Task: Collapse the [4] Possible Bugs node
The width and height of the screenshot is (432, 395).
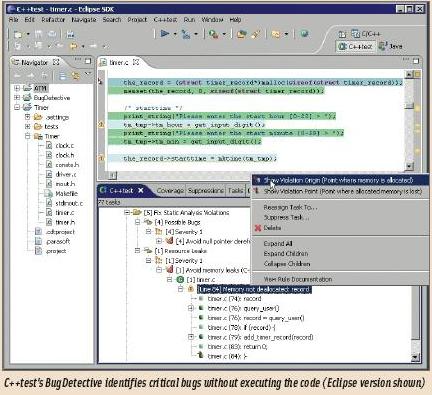Action: point(138,222)
